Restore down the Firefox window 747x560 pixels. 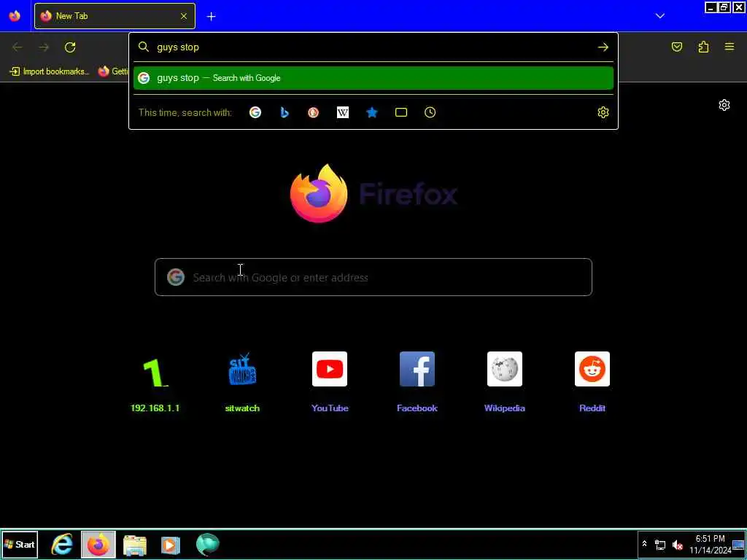coord(724,7)
